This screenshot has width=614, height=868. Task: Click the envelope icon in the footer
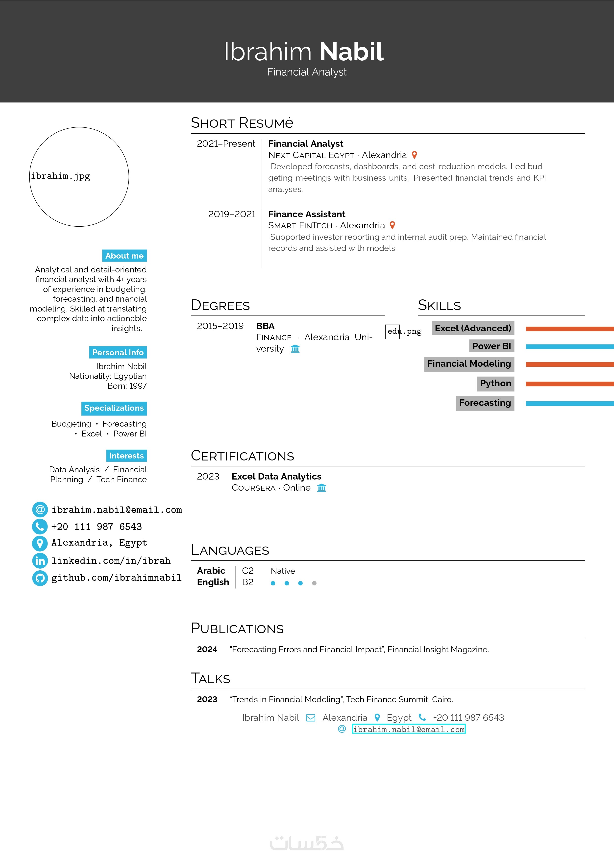coord(310,718)
